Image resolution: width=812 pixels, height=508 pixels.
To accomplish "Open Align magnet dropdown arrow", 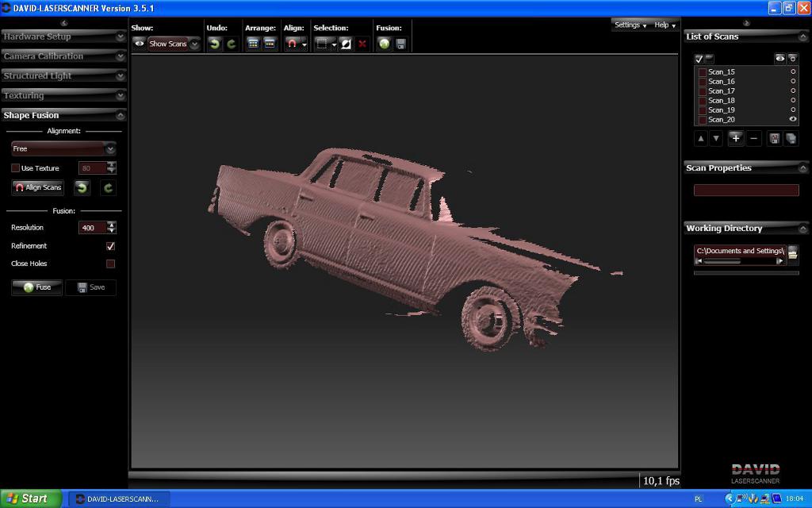I will [304, 44].
